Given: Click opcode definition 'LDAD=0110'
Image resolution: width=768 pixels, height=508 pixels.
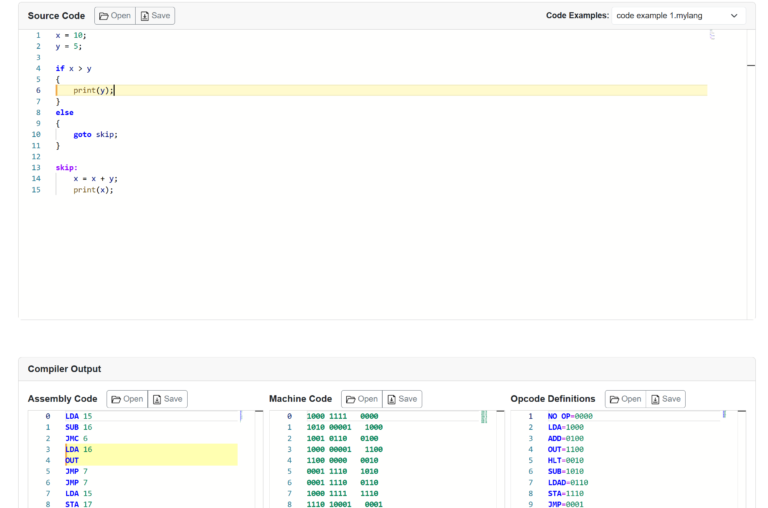Looking at the screenshot, I should point(568,483).
